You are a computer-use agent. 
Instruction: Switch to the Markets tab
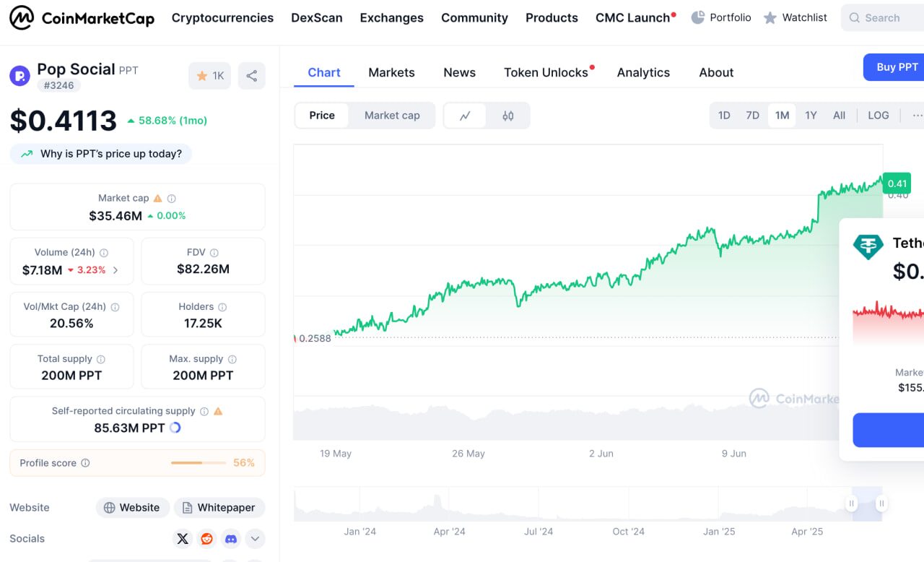(391, 72)
